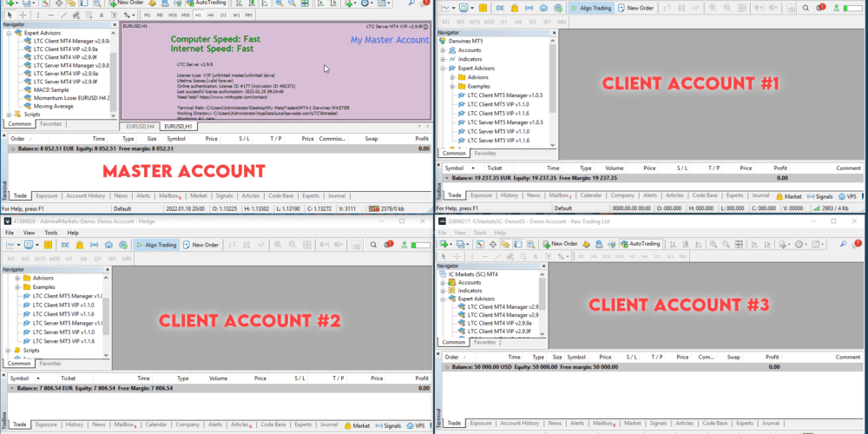Expand Scripts node in Master window Navigator
This screenshot has width=868, height=434.
(x=9, y=114)
